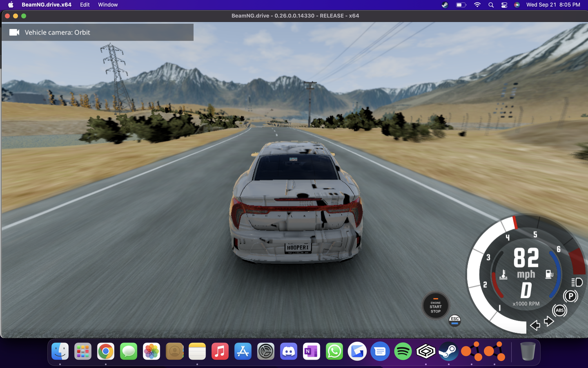Open the Trash in the dock
588x368 pixels.
coord(528,351)
